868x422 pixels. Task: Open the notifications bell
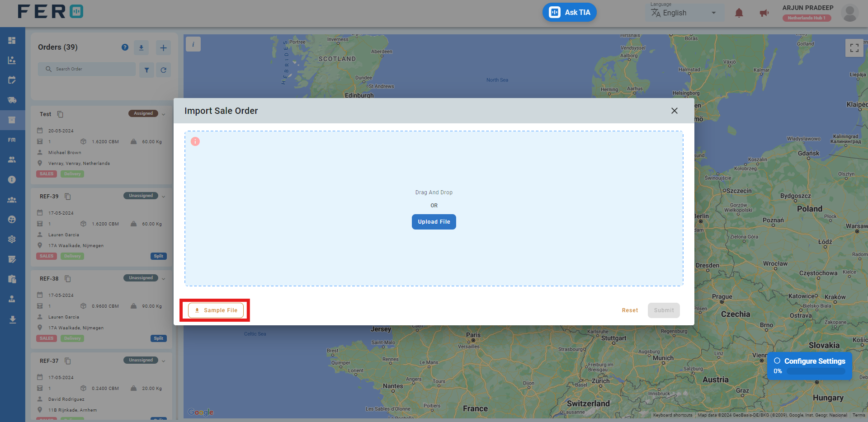tap(739, 13)
